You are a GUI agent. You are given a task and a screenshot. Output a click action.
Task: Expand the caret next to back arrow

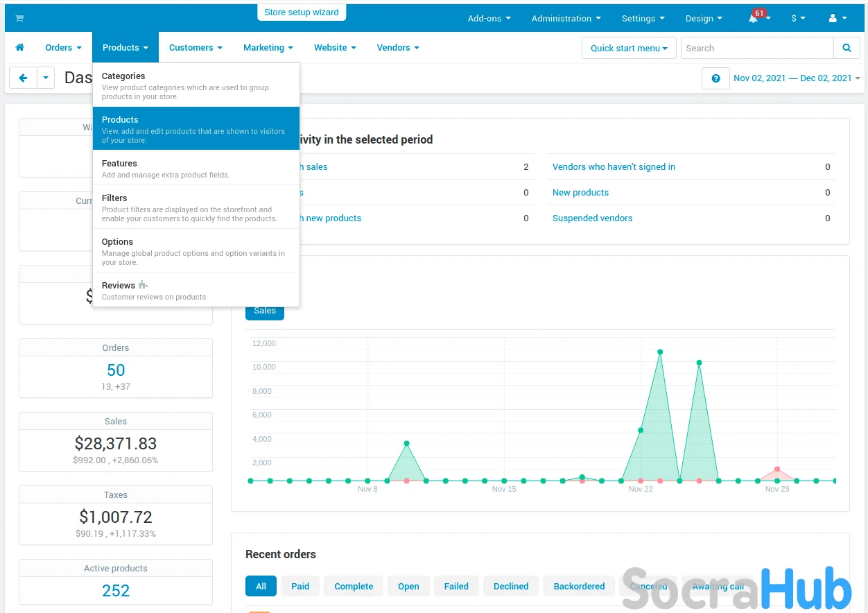46,78
